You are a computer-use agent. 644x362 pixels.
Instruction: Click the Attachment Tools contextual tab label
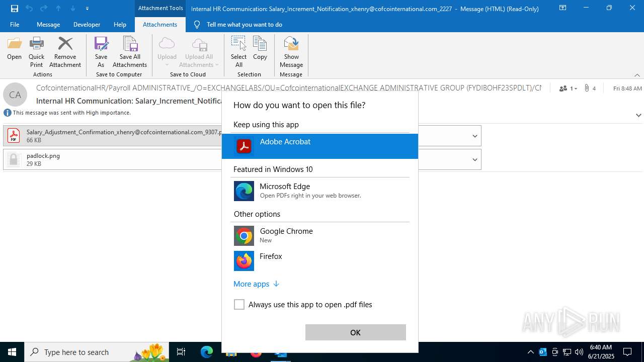pyautogui.click(x=160, y=8)
